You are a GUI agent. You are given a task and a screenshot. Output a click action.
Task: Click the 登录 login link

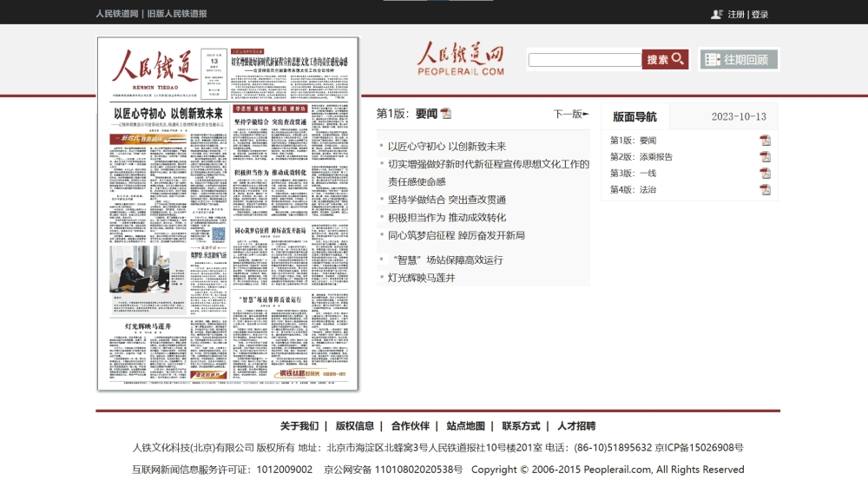pos(759,15)
